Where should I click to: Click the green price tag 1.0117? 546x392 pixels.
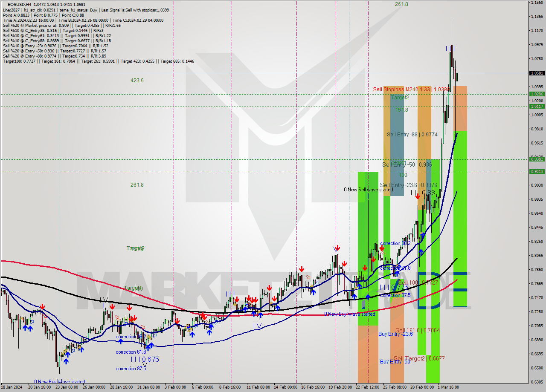(537, 106)
